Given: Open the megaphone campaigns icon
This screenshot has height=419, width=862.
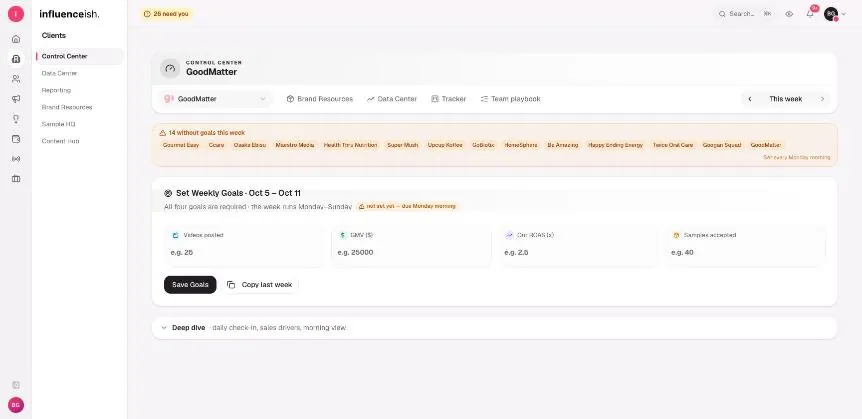Looking at the screenshot, I should [16, 99].
